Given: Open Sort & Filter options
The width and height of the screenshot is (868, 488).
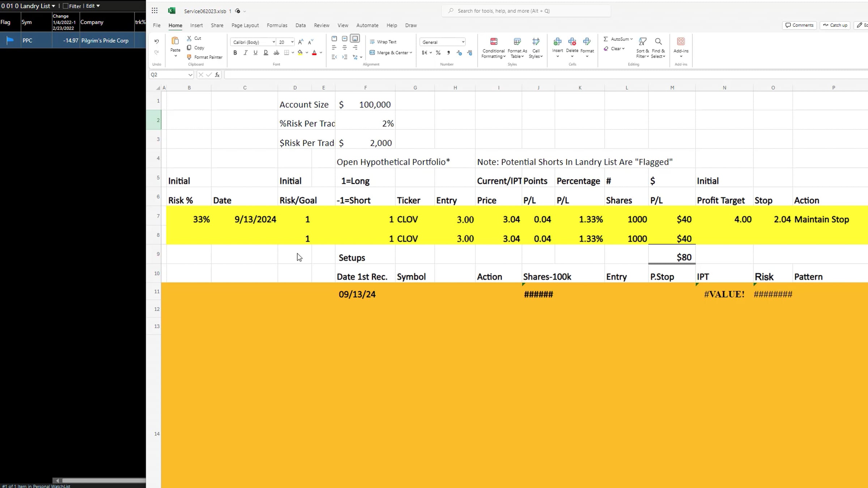Looking at the screenshot, I should coord(643,48).
